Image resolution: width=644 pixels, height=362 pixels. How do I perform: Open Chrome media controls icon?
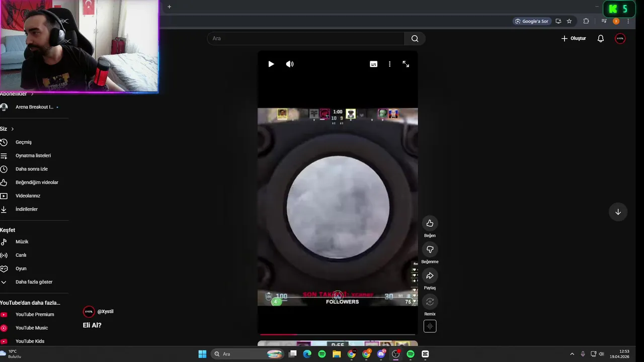[x=604, y=21]
